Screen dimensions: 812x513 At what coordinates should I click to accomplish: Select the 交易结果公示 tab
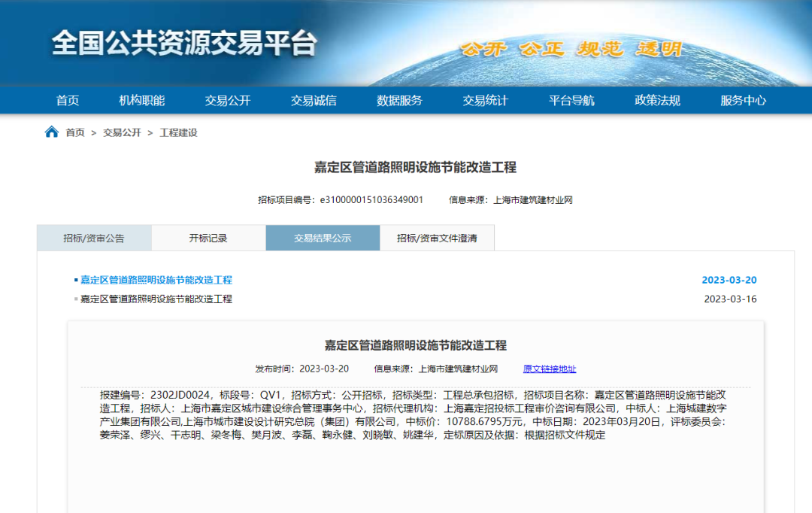click(x=323, y=238)
